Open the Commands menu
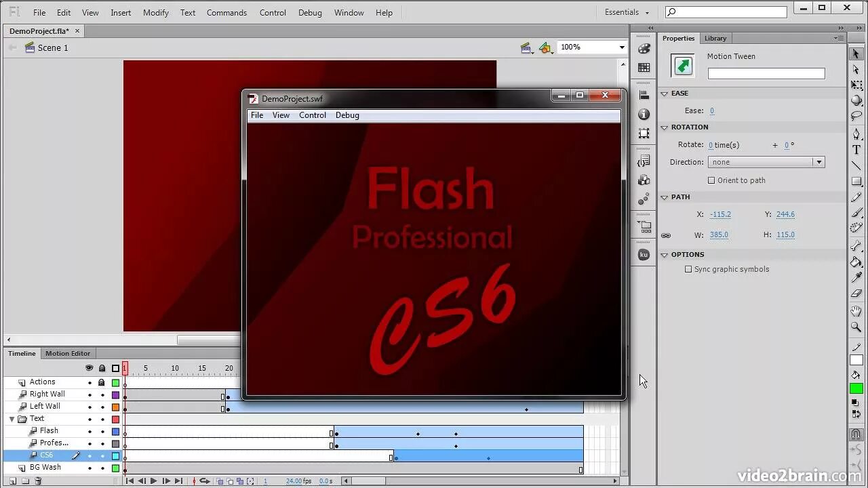The height and width of the screenshot is (488, 868). pyautogui.click(x=226, y=12)
